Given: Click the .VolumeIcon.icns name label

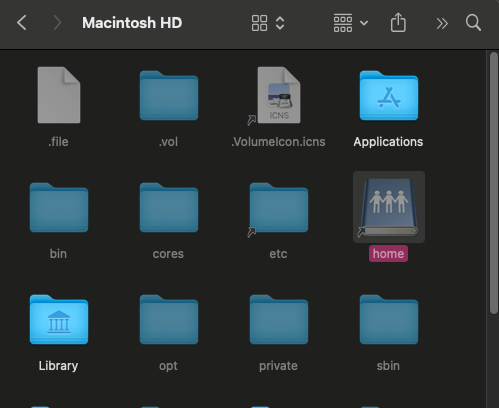Looking at the screenshot, I should pyautogui.click(x=278, y=142).
